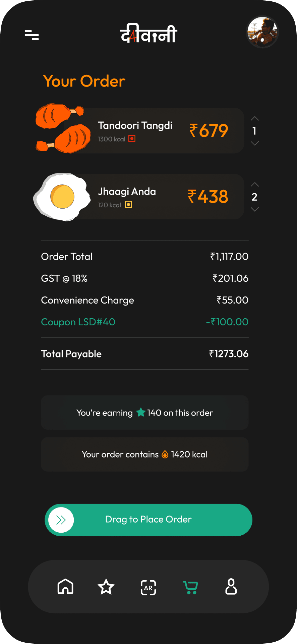Click the egg indicator on Jhaagi Anda
The image size is (297, 644).
pyautogui.click(x=128, y=205)
